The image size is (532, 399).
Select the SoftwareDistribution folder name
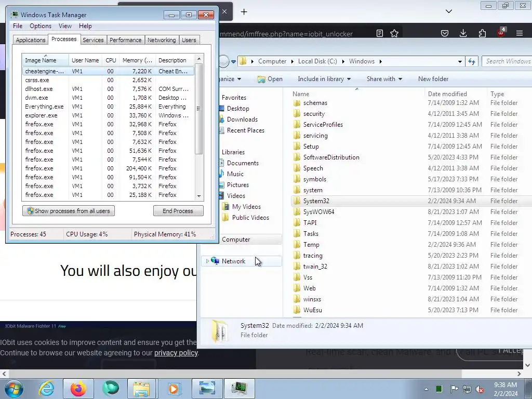tap(331, 157)
